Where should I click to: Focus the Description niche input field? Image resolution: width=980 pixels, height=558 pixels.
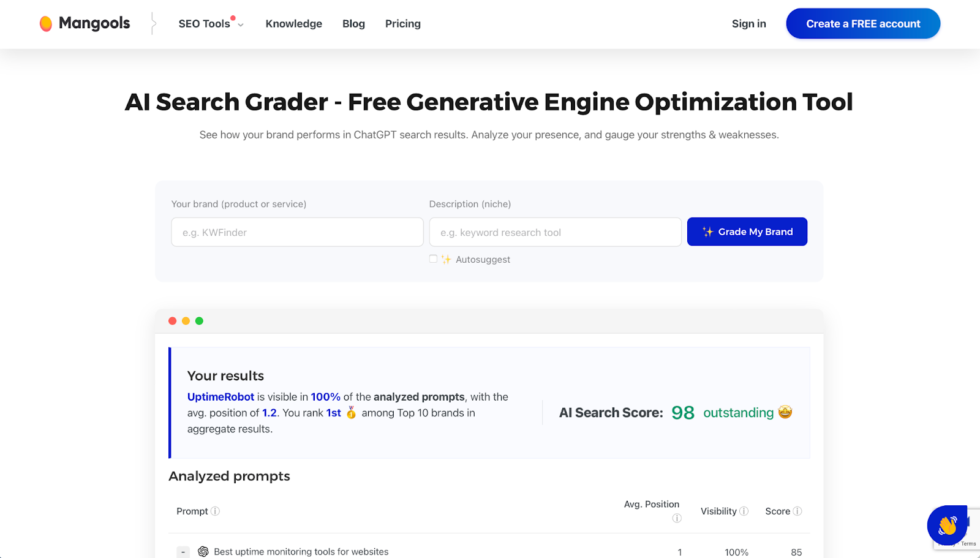tap(555, 232)
